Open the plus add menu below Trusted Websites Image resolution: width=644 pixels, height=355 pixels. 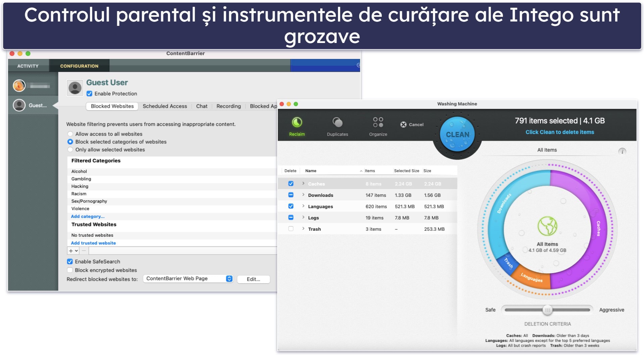pos(73,251)
